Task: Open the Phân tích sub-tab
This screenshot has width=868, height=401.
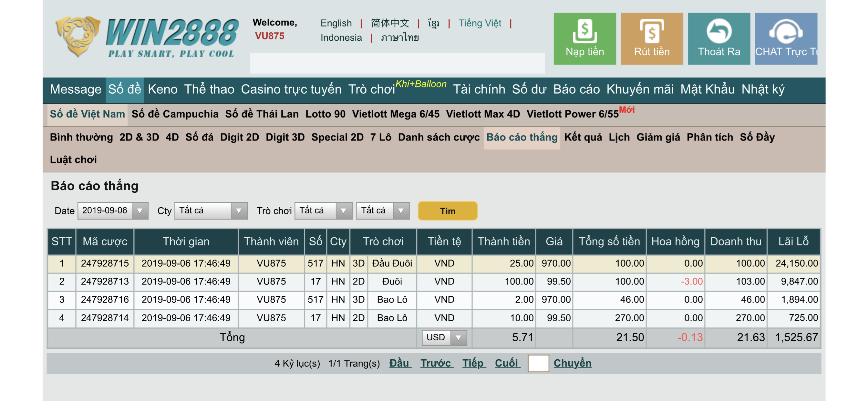Action: pyautogui.click(x=710, y=138)
